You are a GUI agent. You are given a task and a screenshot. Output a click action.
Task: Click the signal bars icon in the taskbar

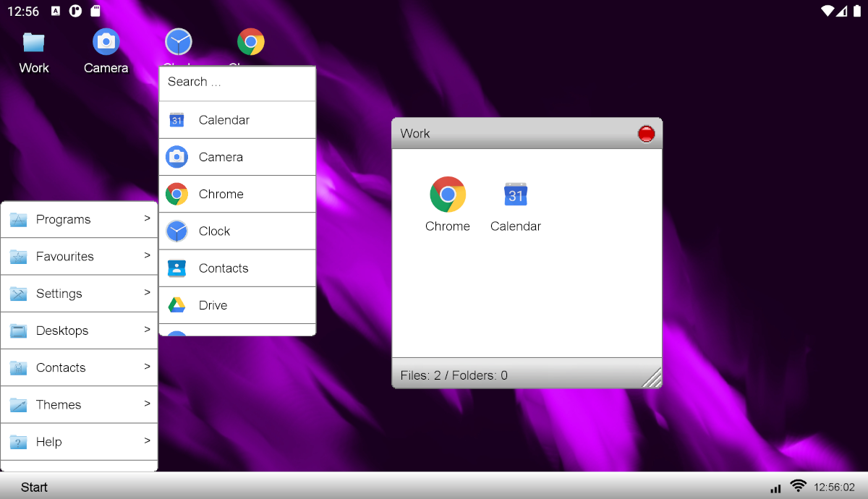[776, 488]
